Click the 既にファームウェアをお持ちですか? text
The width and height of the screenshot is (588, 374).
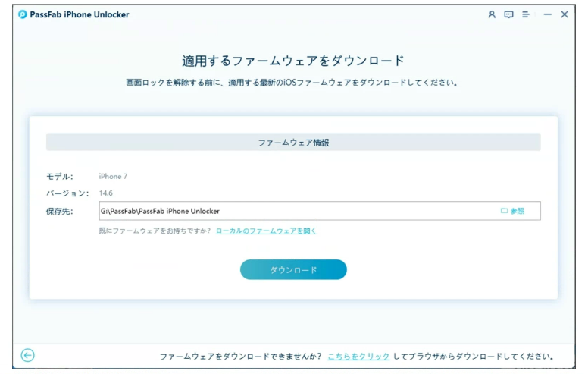pos(155,231)
